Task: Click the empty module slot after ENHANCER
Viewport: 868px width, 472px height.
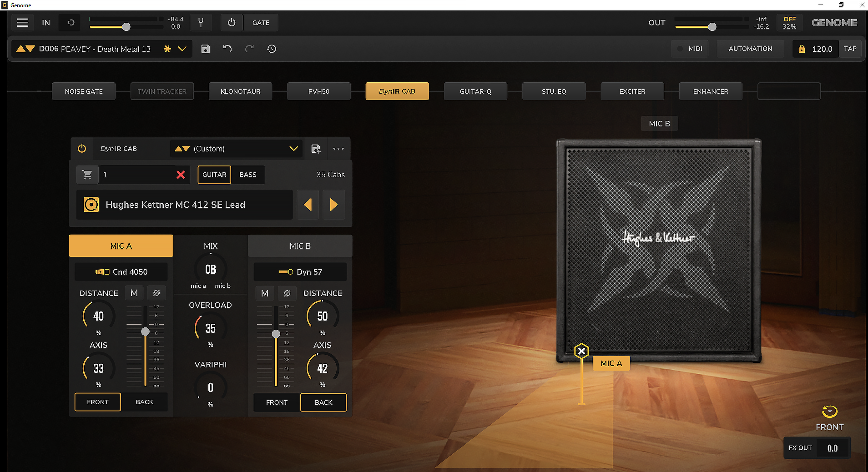Action: tap(789, 91)
